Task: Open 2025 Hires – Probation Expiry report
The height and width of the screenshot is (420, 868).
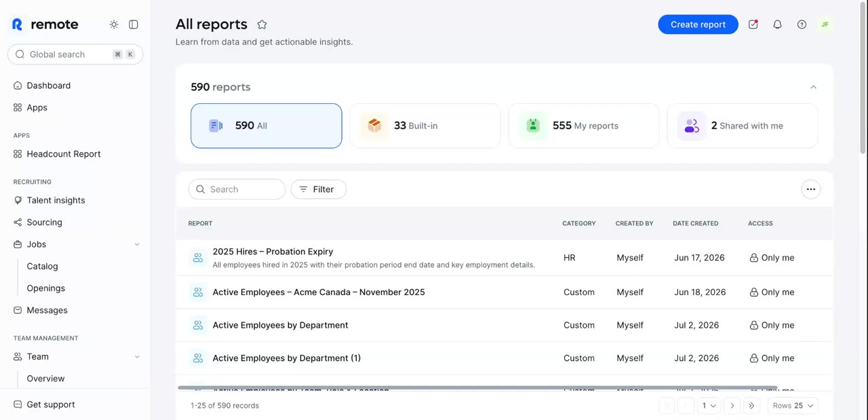Action: pos(273,252)
